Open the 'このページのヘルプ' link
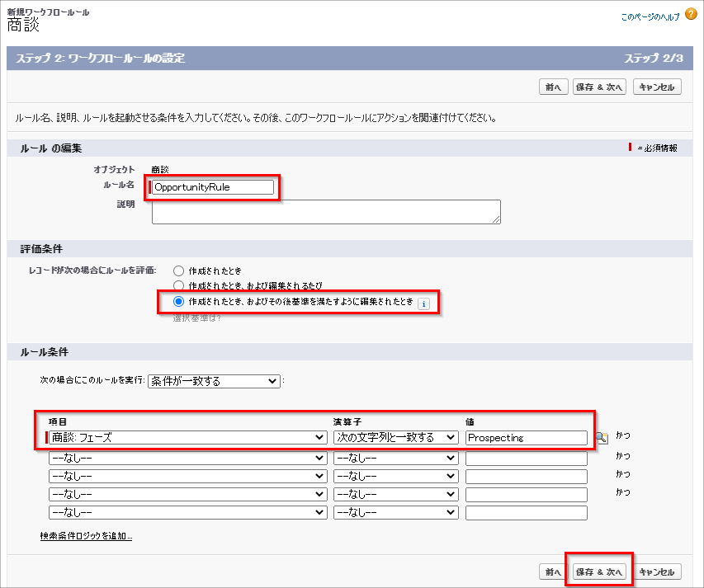This screenshot has width=704, height=588. [x=649, y=16]
